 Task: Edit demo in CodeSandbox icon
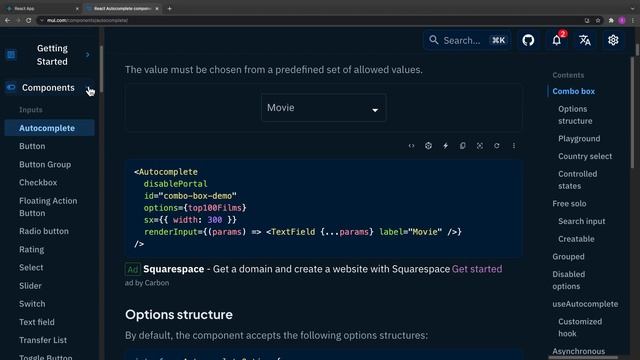point(428,146)
